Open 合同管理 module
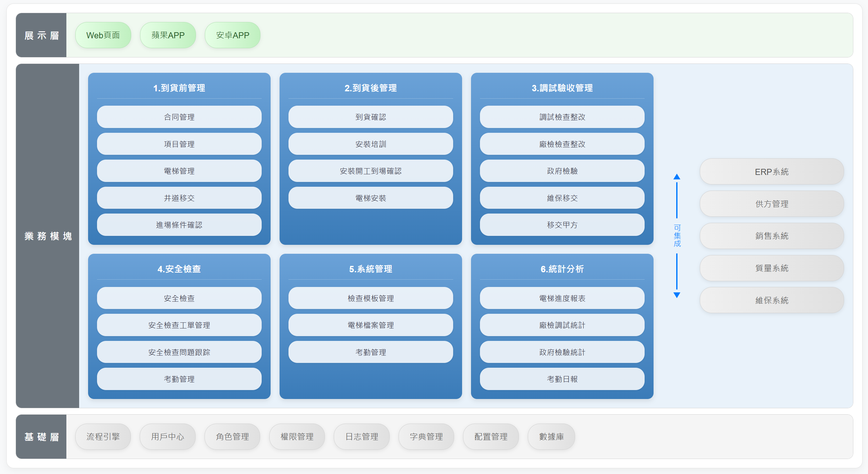Image resolution: width=868 pixels, height=474 pixels. [179, 117]
